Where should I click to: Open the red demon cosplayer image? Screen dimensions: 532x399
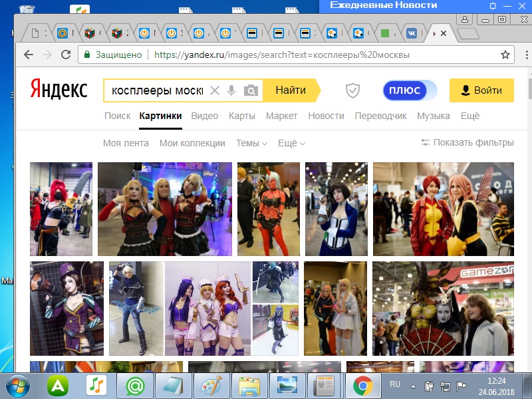click(269, 209)
